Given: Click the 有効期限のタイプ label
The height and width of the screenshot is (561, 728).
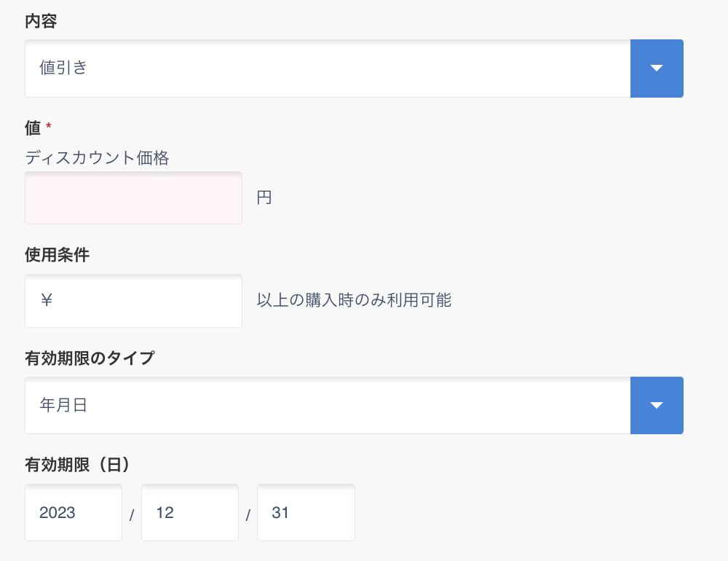Looking at the screenshot, I should [x=90, y=358].
